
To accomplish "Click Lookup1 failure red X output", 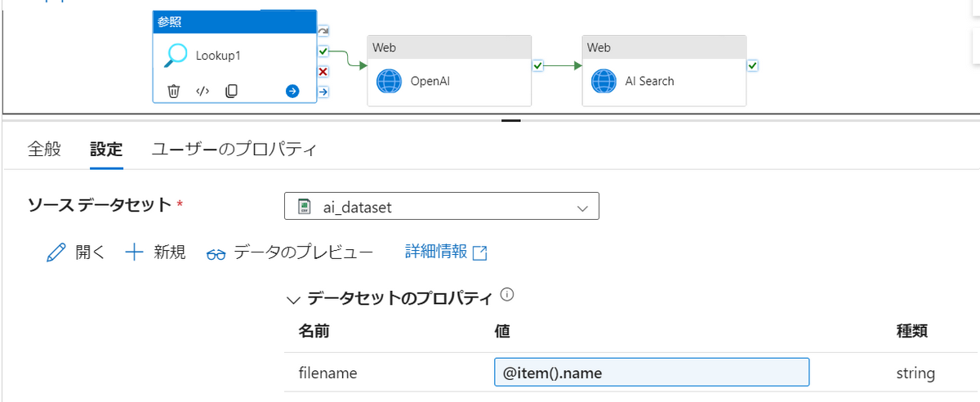I will pyautogui.click(x=323, y=71).
